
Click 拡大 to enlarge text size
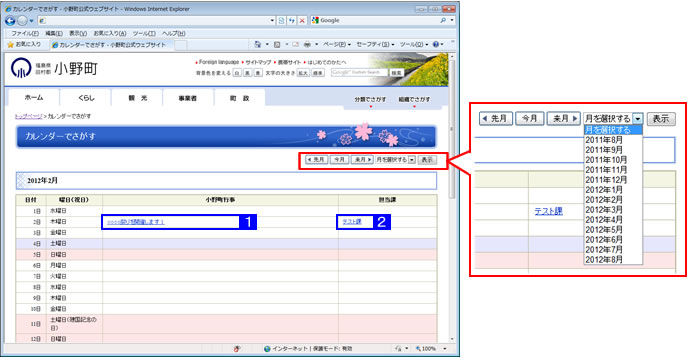pos(303,73)
